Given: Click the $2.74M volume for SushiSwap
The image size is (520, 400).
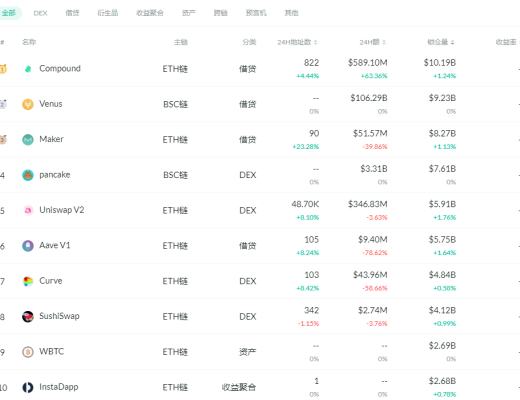Looking at the screenshot, I should click(373, 310).
